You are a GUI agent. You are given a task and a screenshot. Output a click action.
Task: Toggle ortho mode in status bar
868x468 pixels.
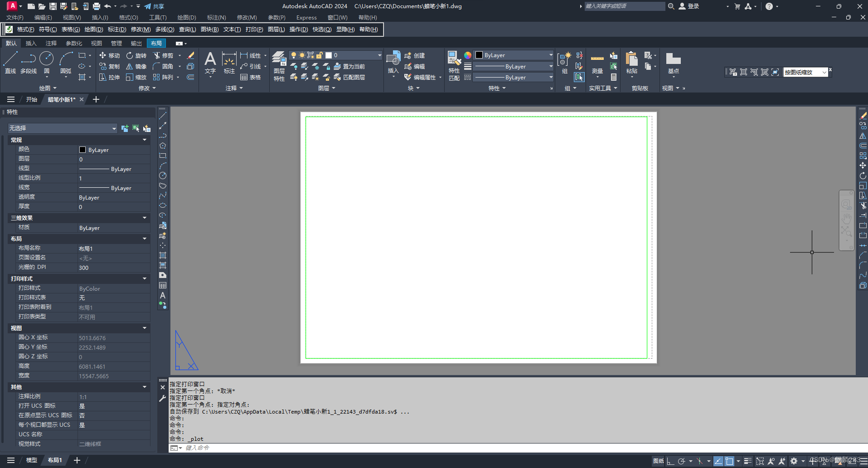[670, 461]
